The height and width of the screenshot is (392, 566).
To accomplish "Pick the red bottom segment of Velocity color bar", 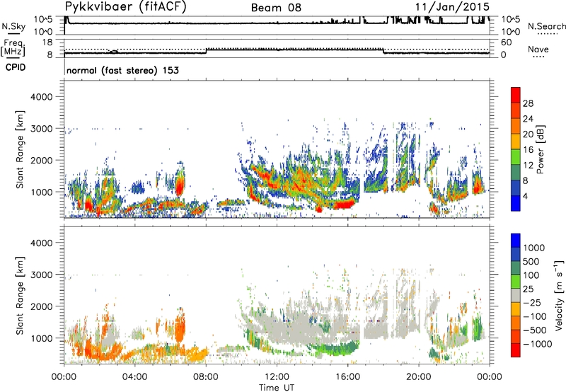I will click(516, 350).
